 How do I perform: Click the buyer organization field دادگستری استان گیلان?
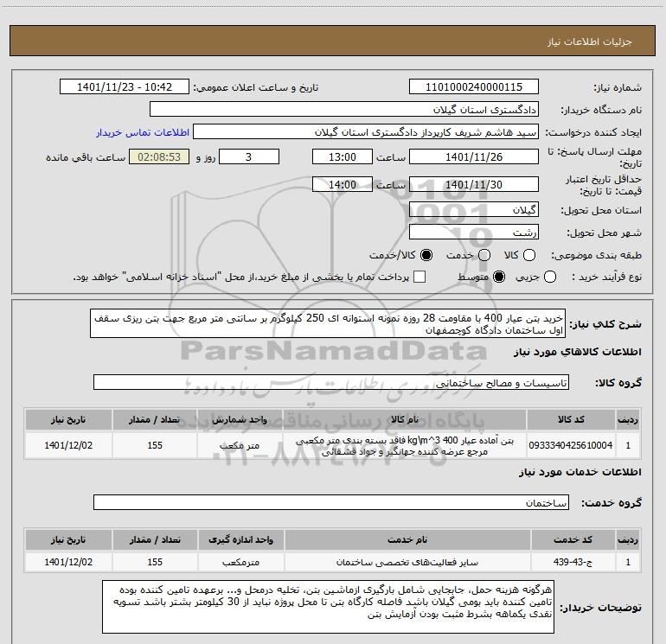344,110
